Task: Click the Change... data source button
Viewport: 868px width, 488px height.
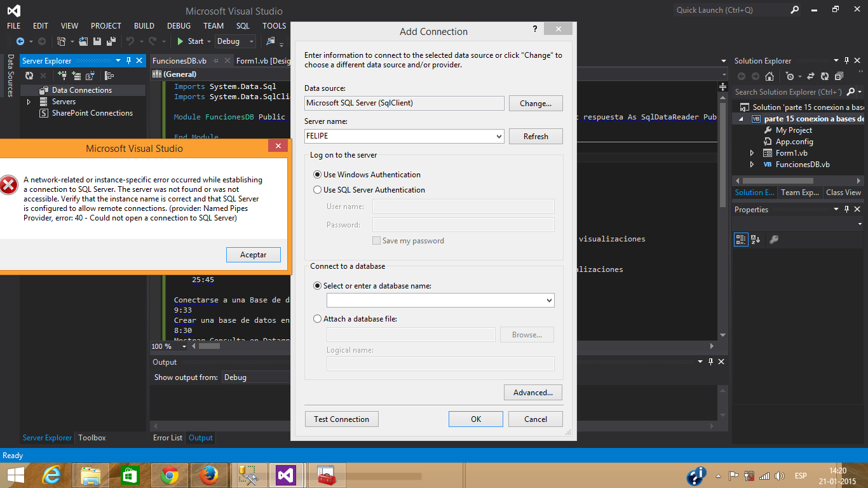Action: (536, 104)
